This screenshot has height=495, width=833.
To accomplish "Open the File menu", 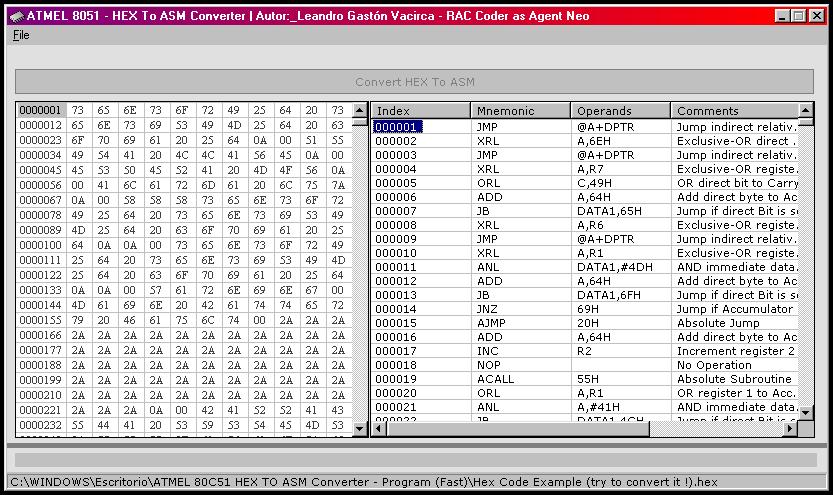I will 21,35.
